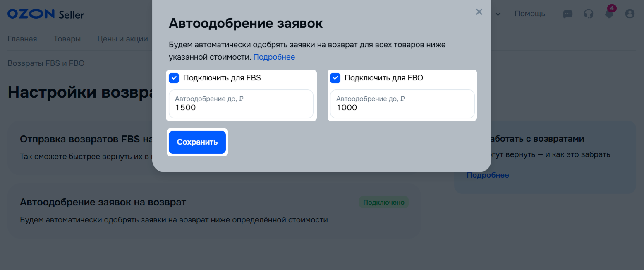This screenshot has height=270, width=644.
Task: Click the OZON Seller logo
Action: click(x=45, y=14)
